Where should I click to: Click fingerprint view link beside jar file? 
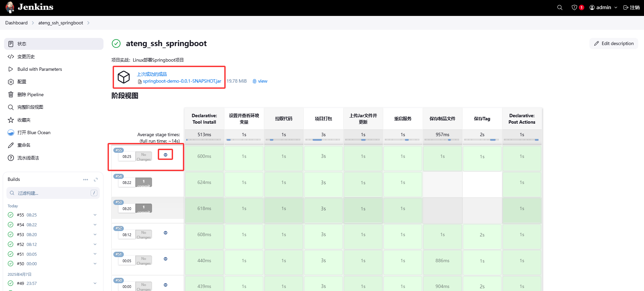260,81
